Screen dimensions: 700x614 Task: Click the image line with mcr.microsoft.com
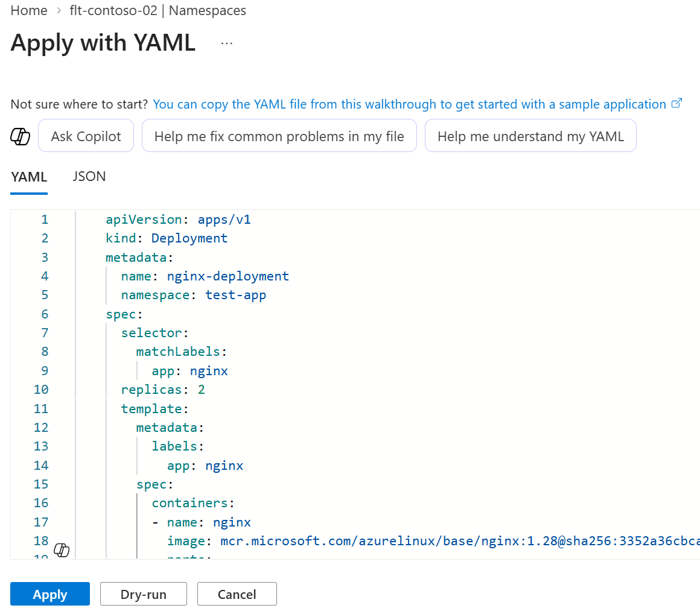(433, 541)
